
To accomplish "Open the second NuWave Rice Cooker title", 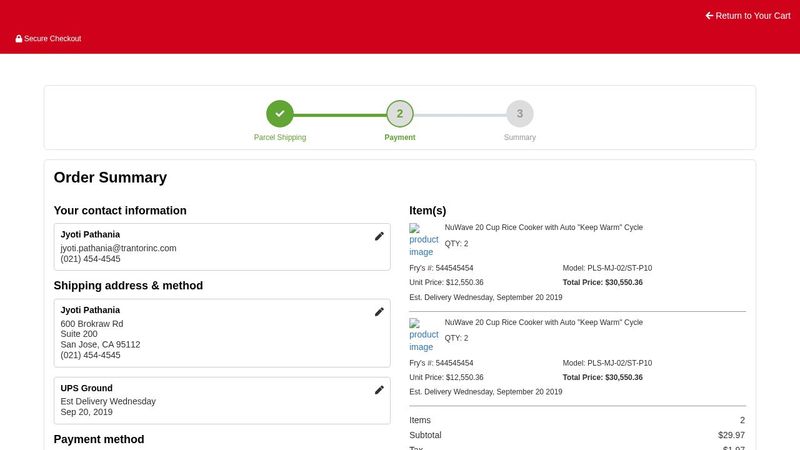I will pos(543,323).
